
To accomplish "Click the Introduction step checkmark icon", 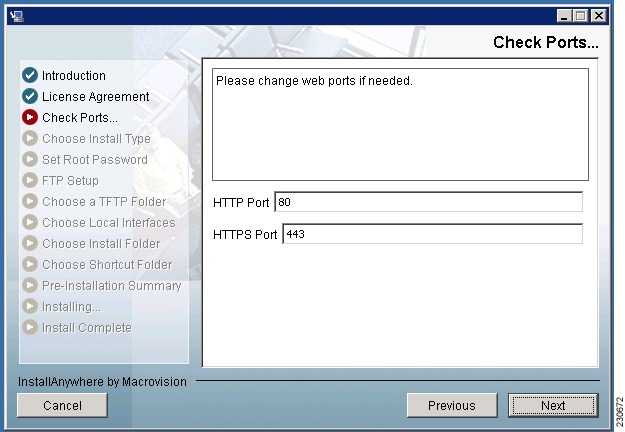I will click(30, 75).
